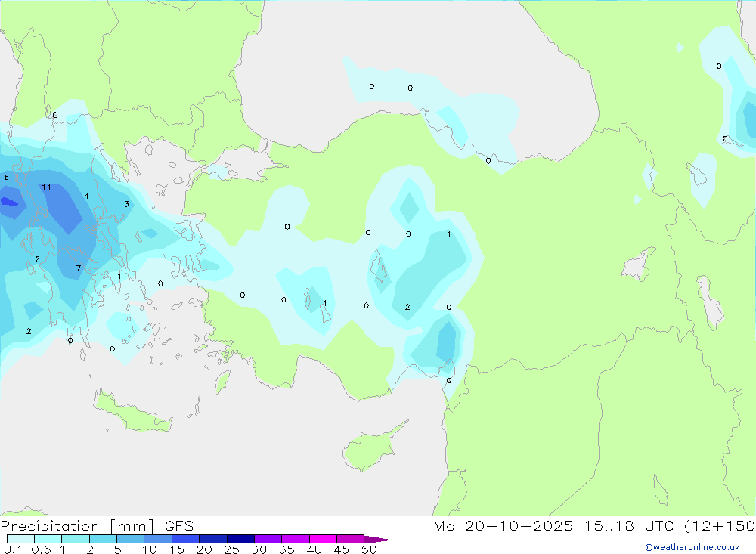
Task: Click the '40' legend scale label
Action: [x=314, y=549]
